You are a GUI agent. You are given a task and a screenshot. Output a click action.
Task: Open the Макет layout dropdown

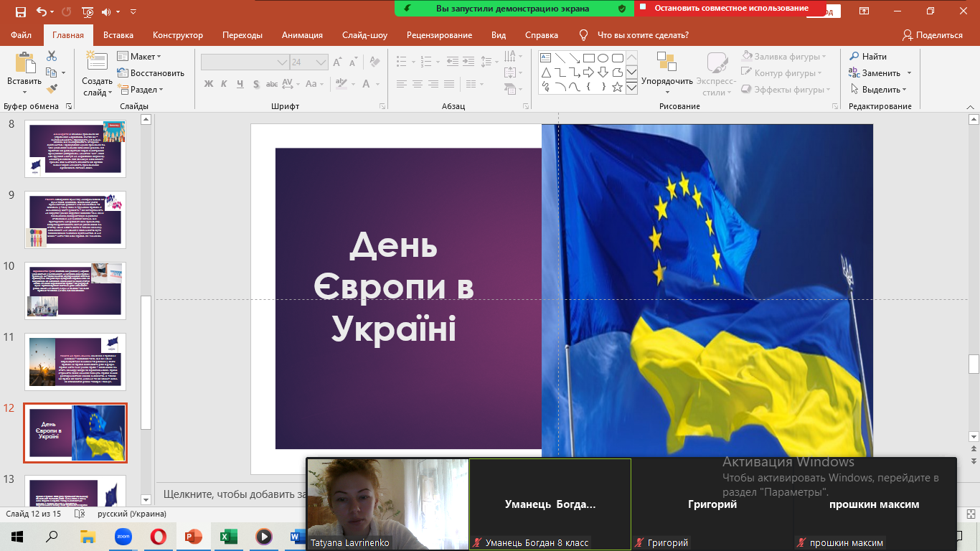pyautogui.click(x=140, y=56)
